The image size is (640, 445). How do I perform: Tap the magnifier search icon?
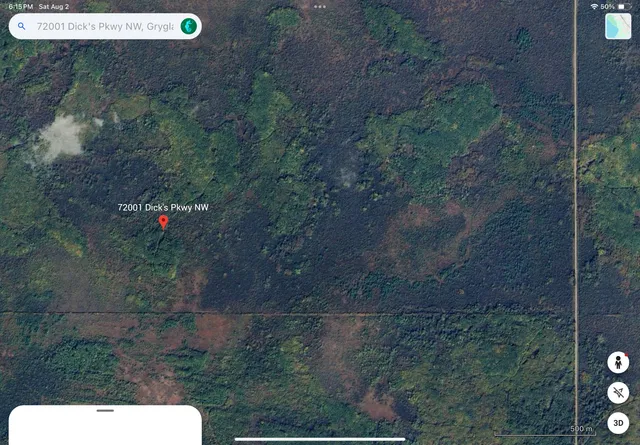coord(22,26)
